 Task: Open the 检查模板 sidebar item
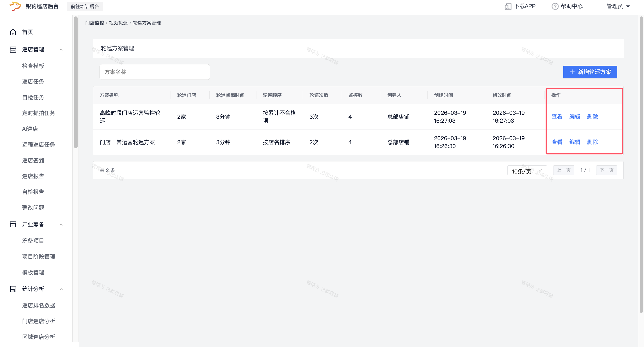tap(33, 66)
